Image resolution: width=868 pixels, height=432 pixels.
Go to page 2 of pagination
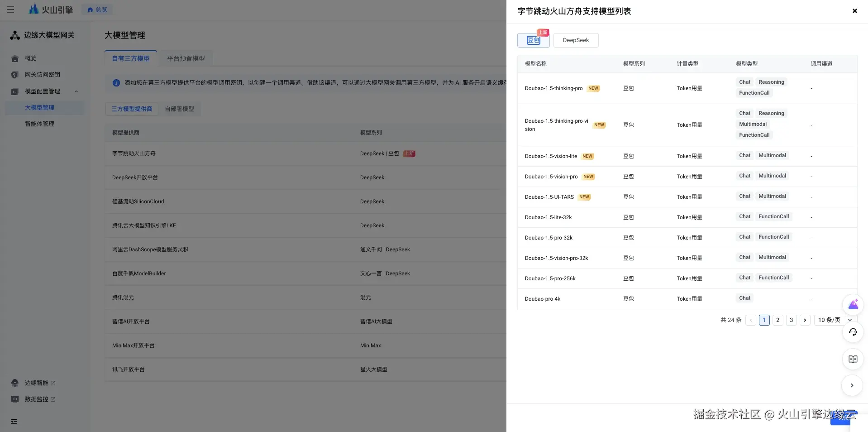[777, 320]
